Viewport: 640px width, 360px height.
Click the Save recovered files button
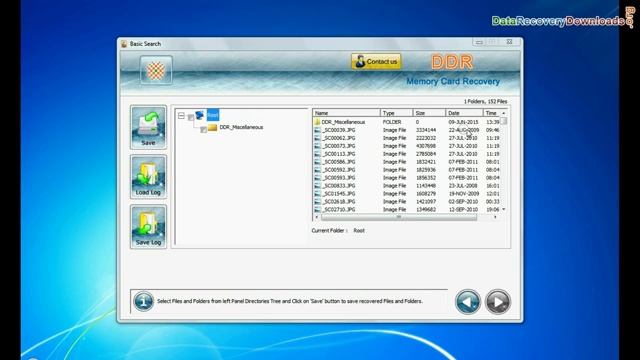point(148,127)
